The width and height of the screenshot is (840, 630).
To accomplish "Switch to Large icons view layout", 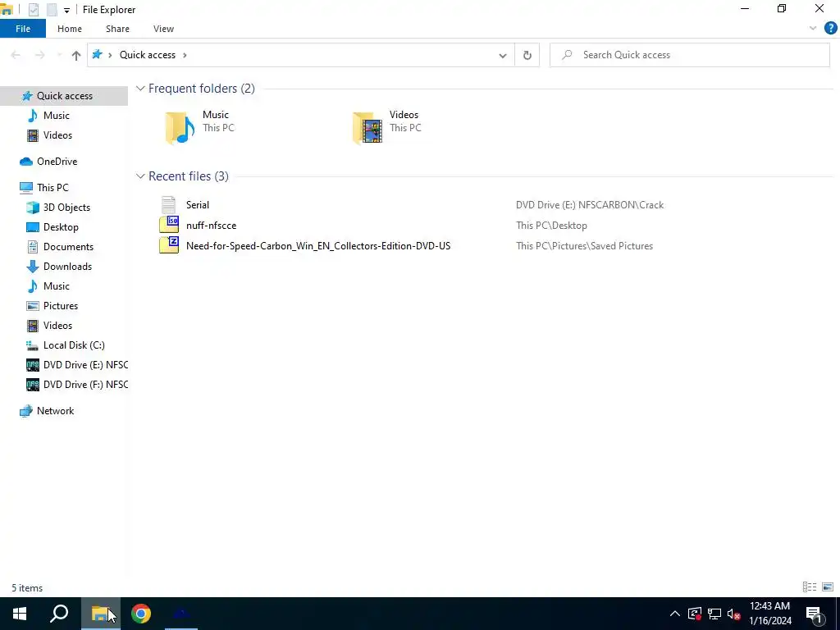I will pos(828,587).
